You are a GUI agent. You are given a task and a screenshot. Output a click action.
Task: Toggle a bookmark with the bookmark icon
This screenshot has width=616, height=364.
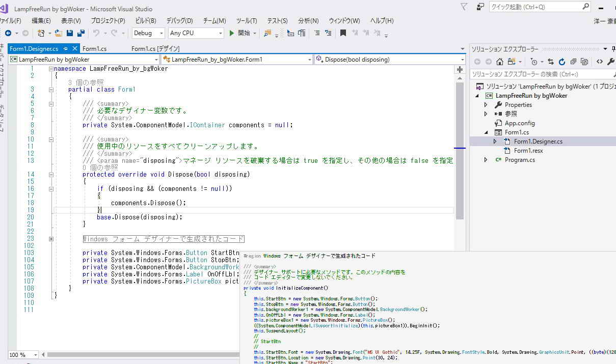[343, 33]
